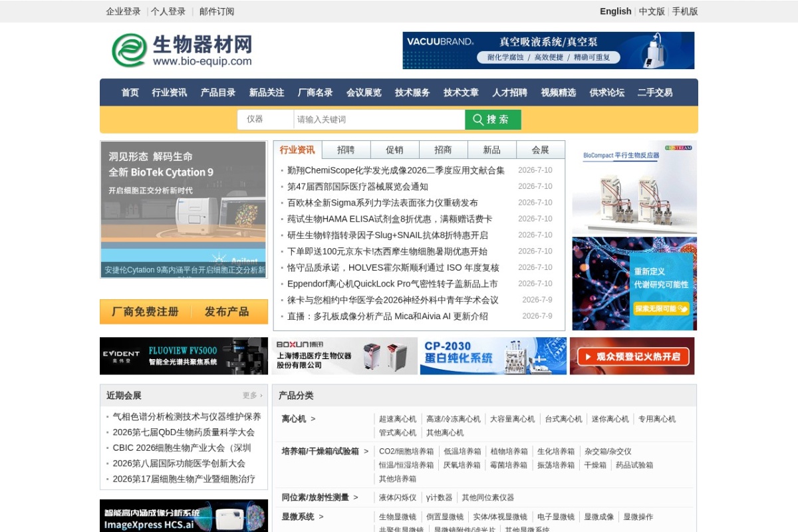Open CO2/细胞培养箱 subcategory link
Screen dimensions: 798x532
point(406,452)
